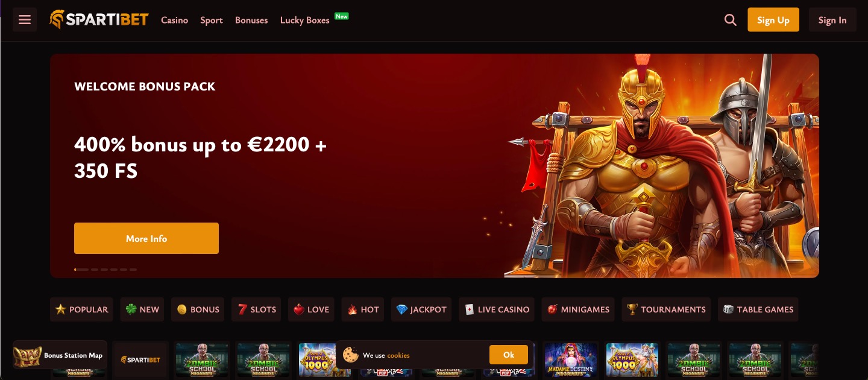Viewport: 868px width, 380px height.
Task: Open the Table Games dice category
Action: tap(758, 309)
